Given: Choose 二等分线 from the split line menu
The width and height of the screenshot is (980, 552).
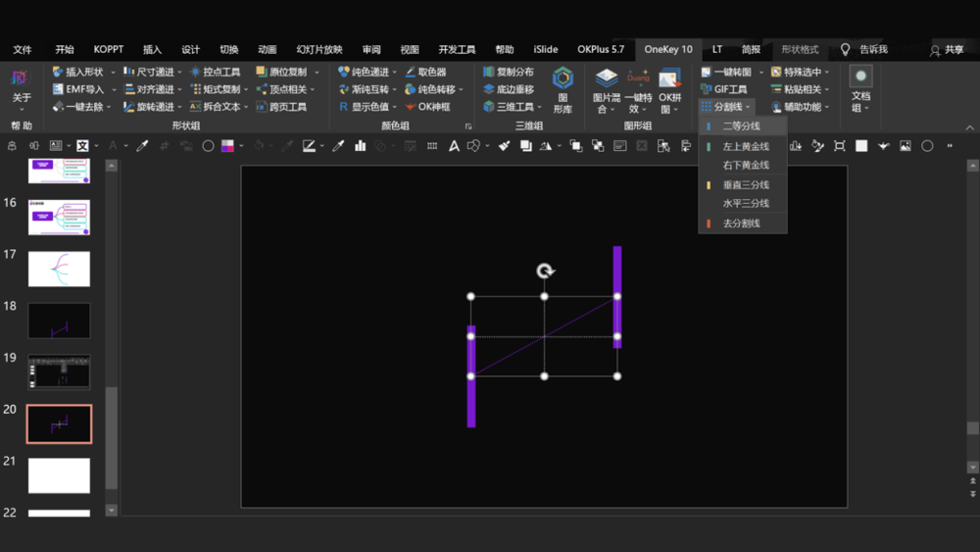Looking at the screenshot, I should click(x=741, y=126).
